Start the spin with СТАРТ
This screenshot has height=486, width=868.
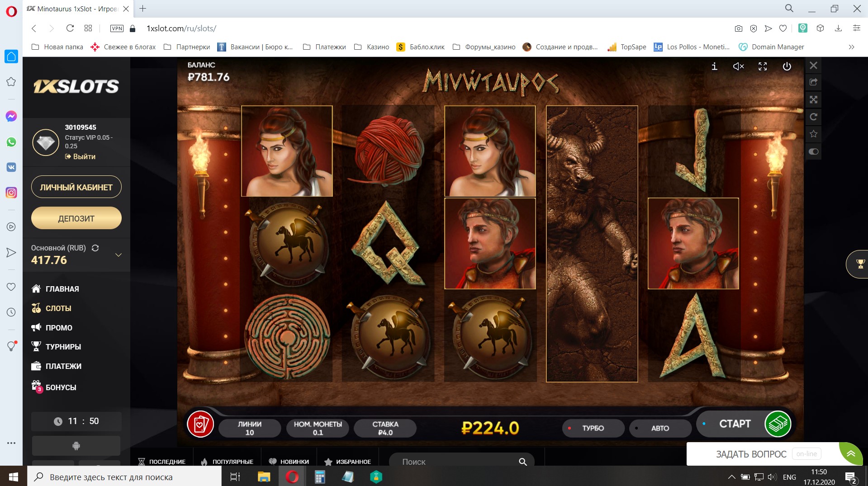pyautogui.click(x=735, y=424)
